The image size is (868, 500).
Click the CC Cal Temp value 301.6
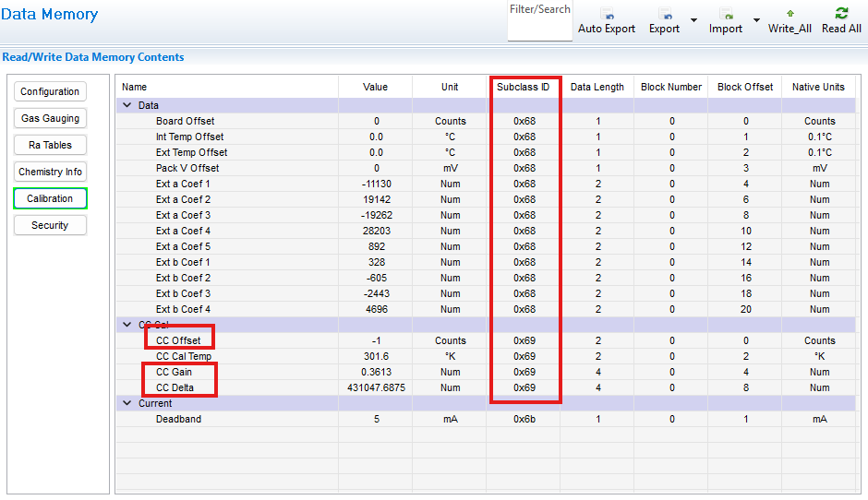[x=377, y=356]
